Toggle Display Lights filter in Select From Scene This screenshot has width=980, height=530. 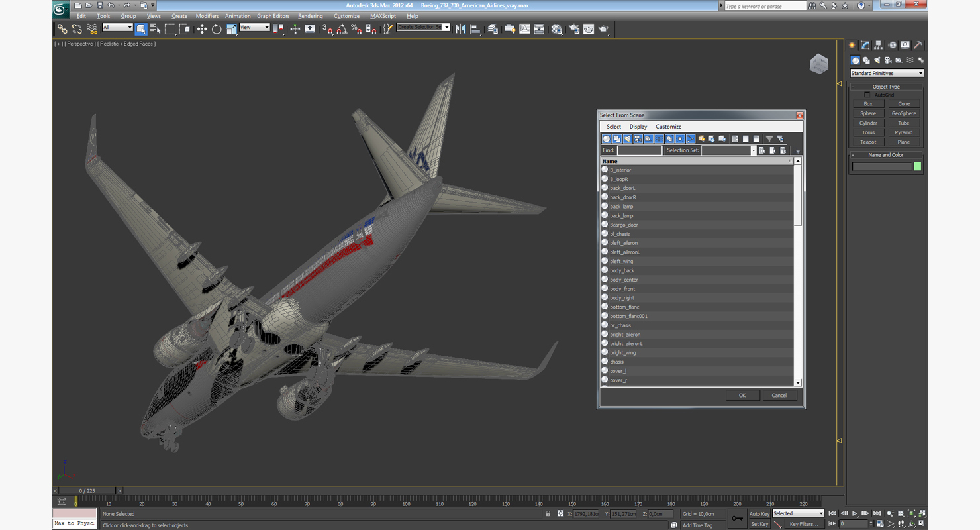[627, 139]
